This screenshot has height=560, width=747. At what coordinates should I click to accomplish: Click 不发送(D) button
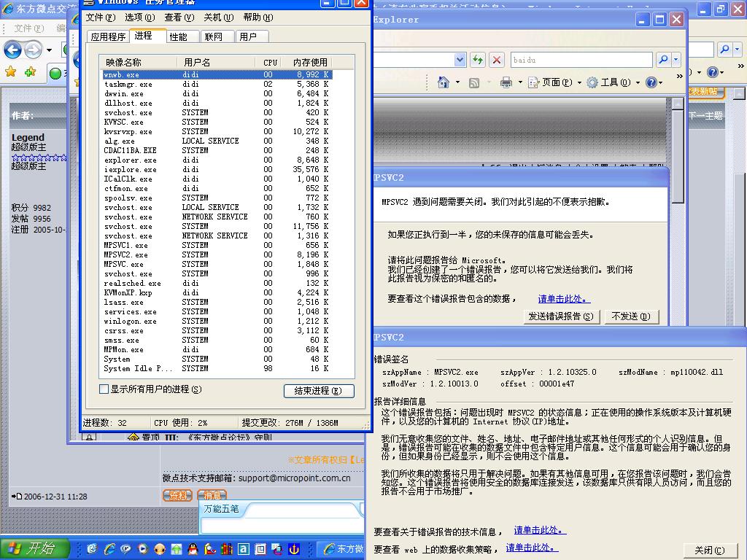(x=631, y=316)
